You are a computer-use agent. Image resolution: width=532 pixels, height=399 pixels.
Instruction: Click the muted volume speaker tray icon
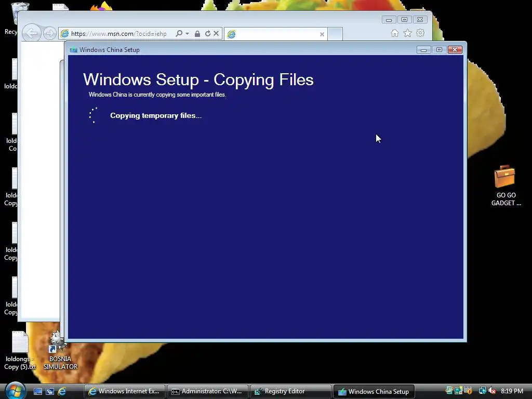(492, 391)
